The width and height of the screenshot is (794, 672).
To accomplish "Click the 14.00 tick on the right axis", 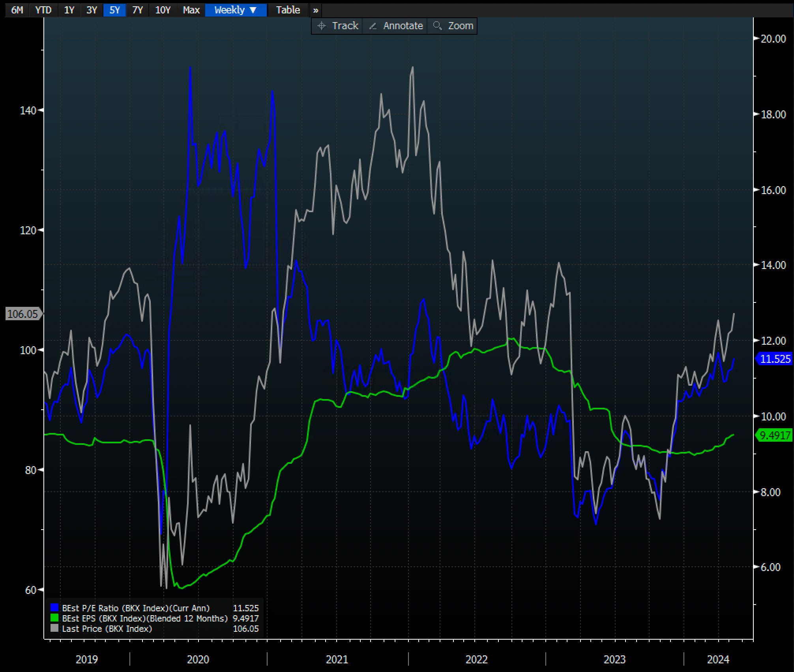I will click(x=773, y=265).
